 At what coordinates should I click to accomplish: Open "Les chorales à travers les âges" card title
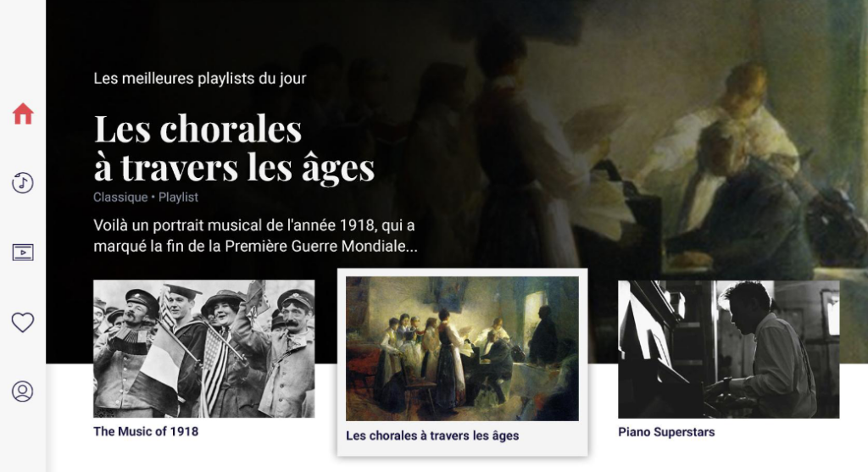click(x=432, y=436)
